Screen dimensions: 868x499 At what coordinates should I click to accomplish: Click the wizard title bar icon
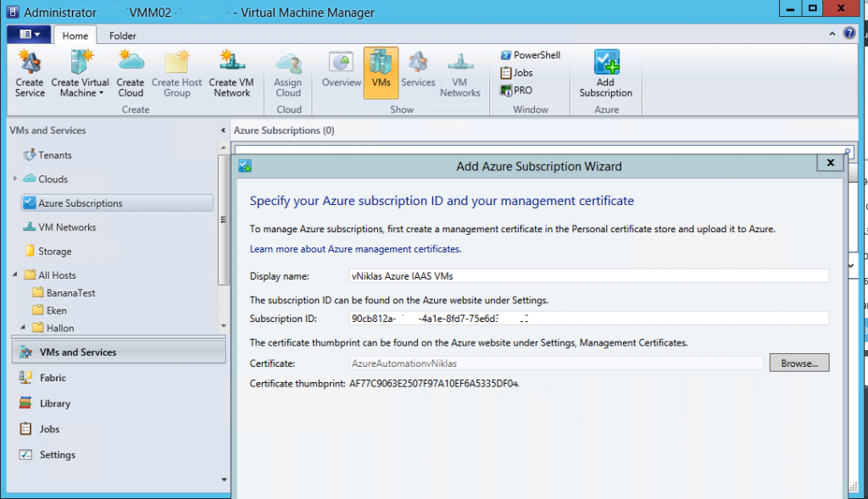click(245, 166)
